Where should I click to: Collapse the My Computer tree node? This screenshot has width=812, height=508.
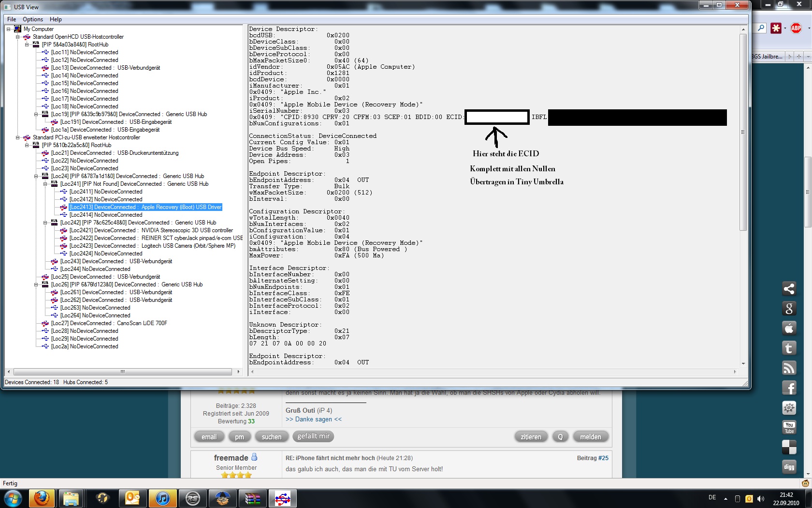click(9, 29)
